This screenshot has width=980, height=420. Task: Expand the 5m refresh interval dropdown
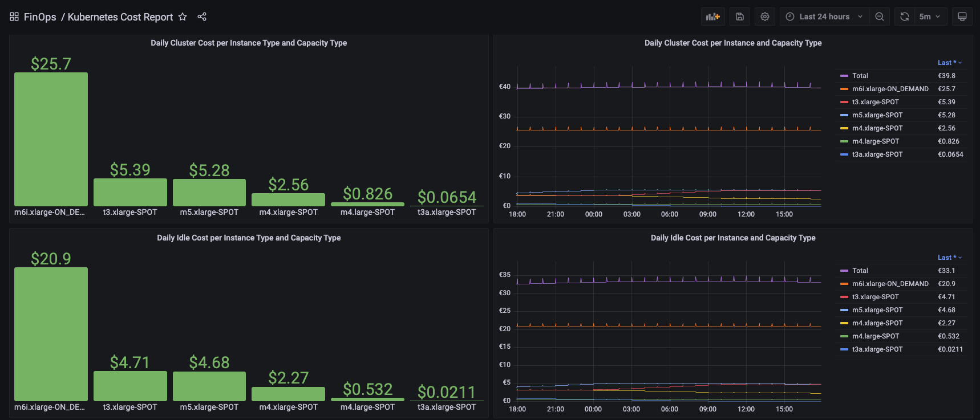point(930,17)
